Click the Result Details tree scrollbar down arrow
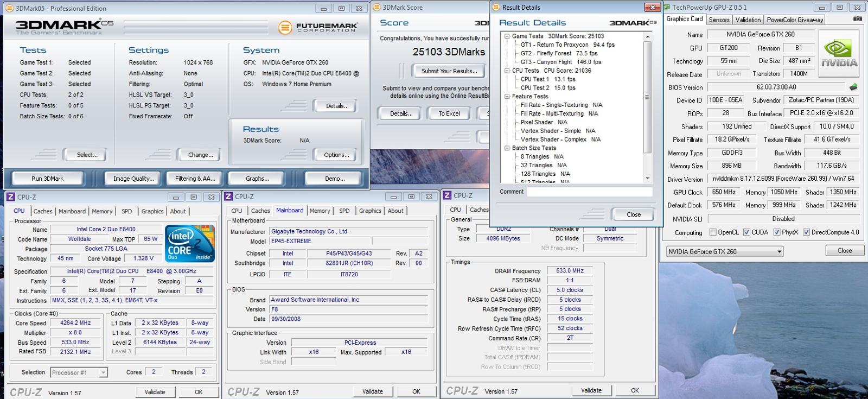The width and height of the screenshot is (868, 399). coord(647,179)
